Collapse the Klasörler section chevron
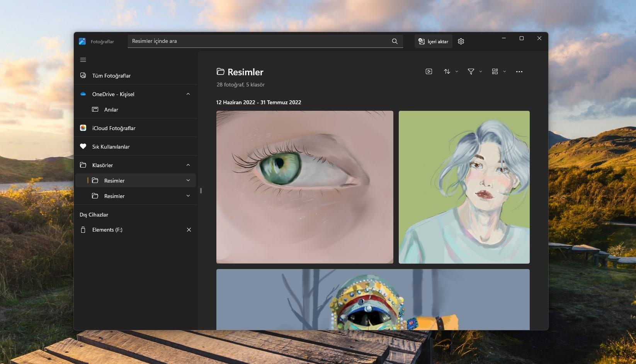 [x=188, y=165]
